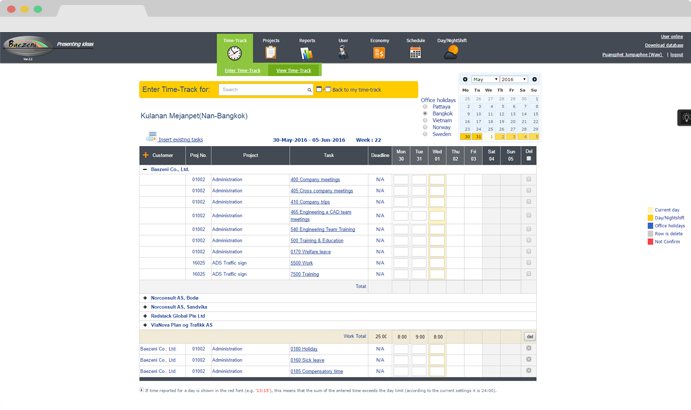
Task: Expand the Norconsult AS, Bodø customer group
Action: (145, 298)
